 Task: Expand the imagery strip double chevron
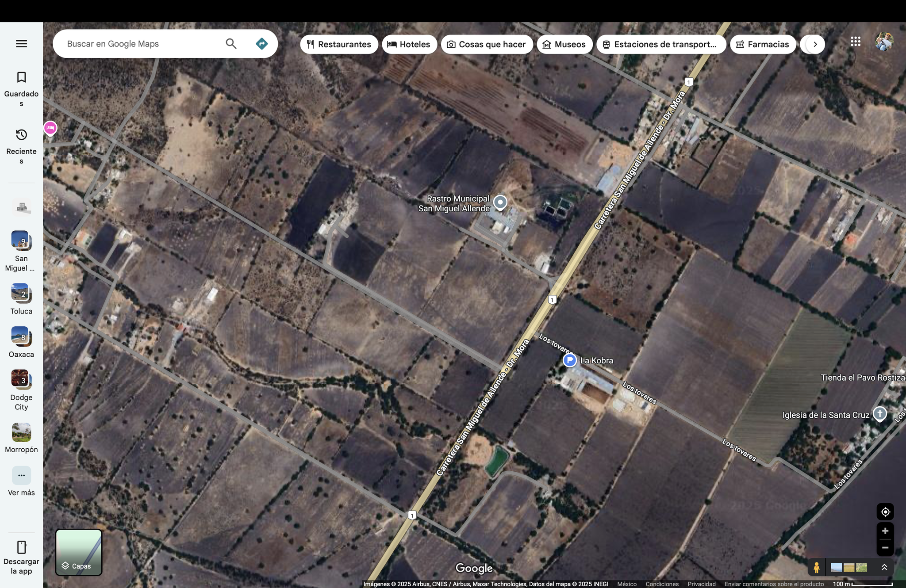point(884,567)
